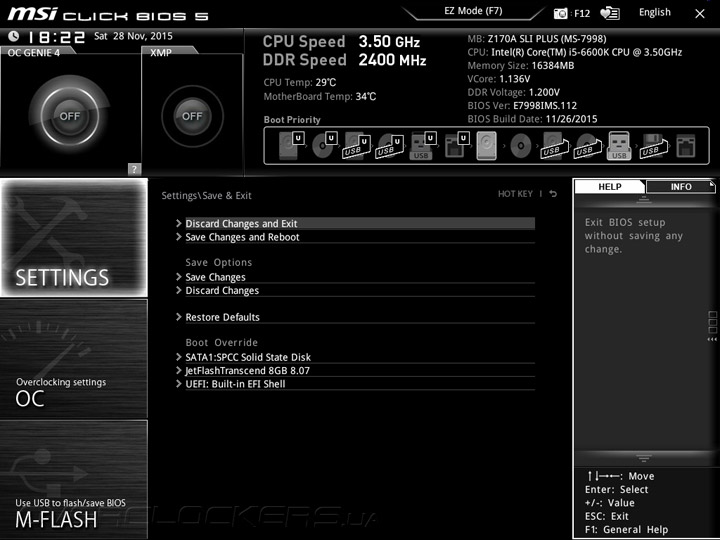This screenshot has height=540, width=720.
Task: Click the DDR Speed 2400 MHz readout
Action: click(344, 60)
